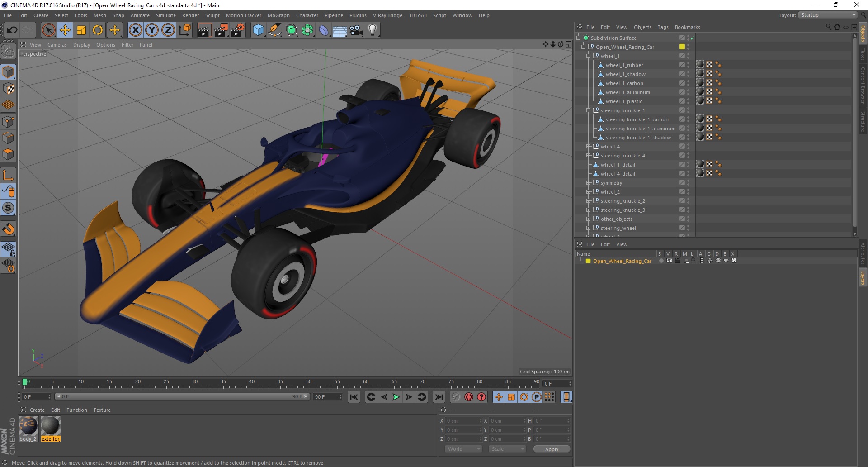This screenshot has width=868, height=467.
Task: Add a Cube primitive object
Action: 258,30
